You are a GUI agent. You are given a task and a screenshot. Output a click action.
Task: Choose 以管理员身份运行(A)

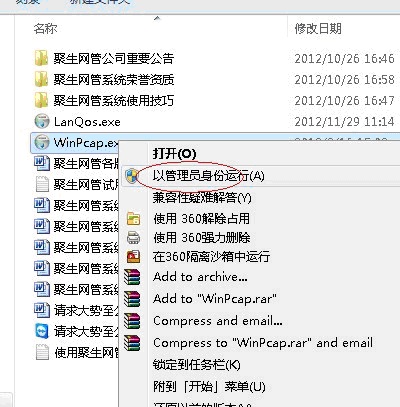coord(208,176)
